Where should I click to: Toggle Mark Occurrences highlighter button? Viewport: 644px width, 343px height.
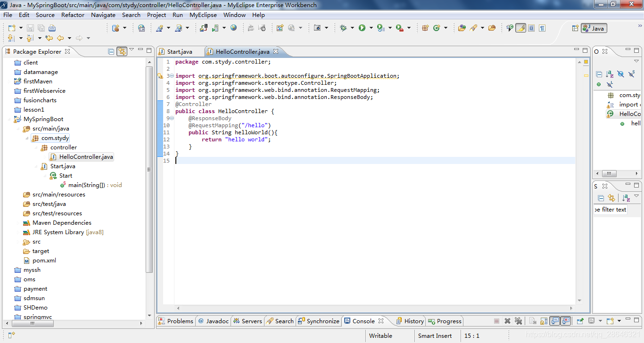[x=521, y=28]
